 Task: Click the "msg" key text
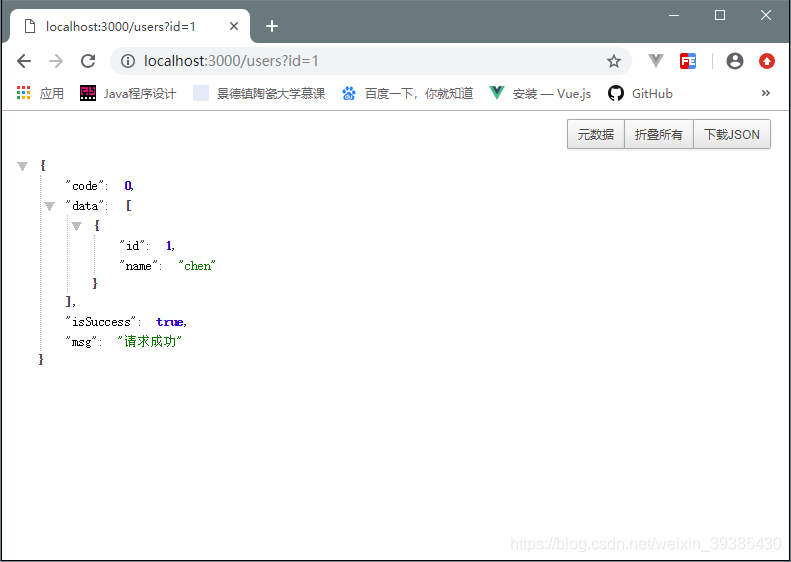pyautogui.click(x=84, y=342)
